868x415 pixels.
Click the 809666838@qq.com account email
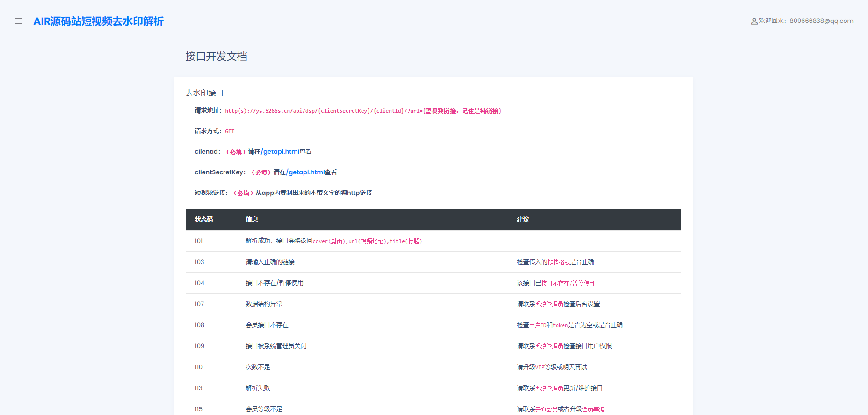coord(821,21)
